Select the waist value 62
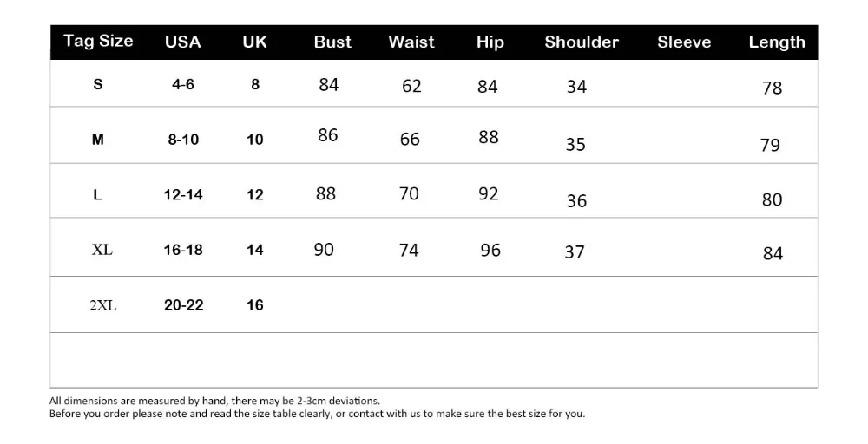This screenshot has width=868, height=444. (x=411, y=86)
